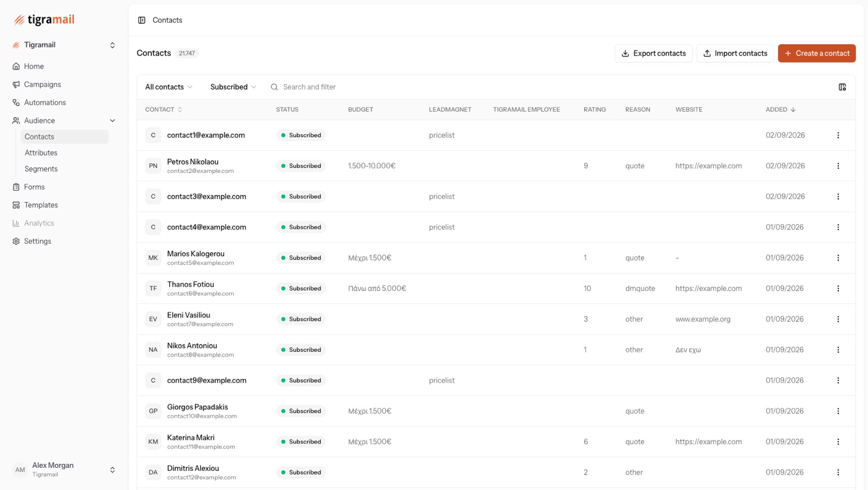Viewport: 868px width, 490px height.
Task: Open the Subscribed status filter dropdown
Action: pos(233,87)
